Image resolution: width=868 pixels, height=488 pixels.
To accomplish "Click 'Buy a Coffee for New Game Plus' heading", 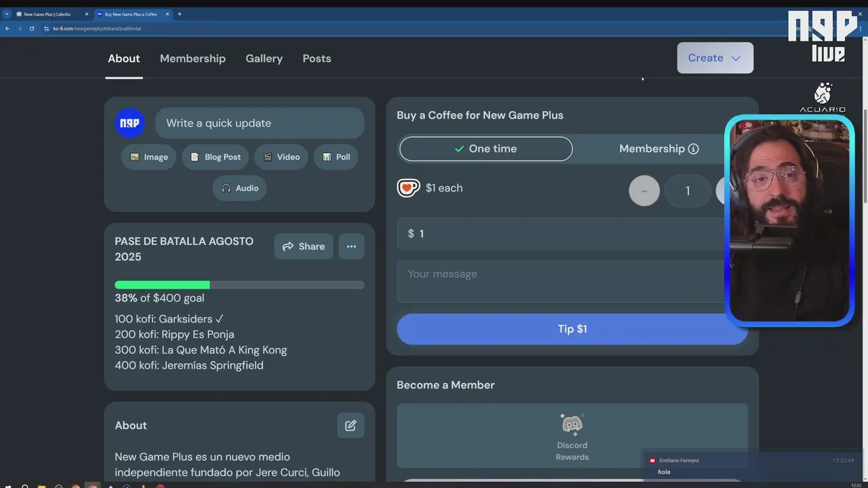I will (480, 115).
